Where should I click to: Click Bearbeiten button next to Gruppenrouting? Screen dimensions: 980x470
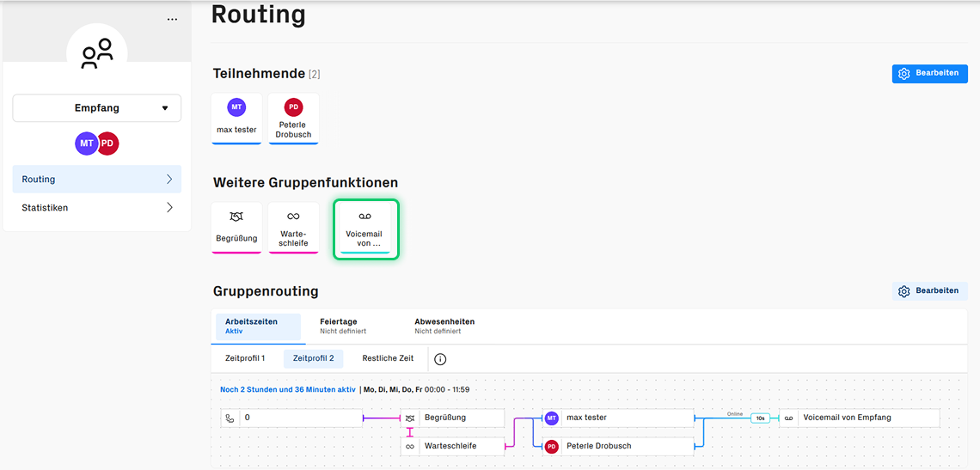(x=929, y=290)
